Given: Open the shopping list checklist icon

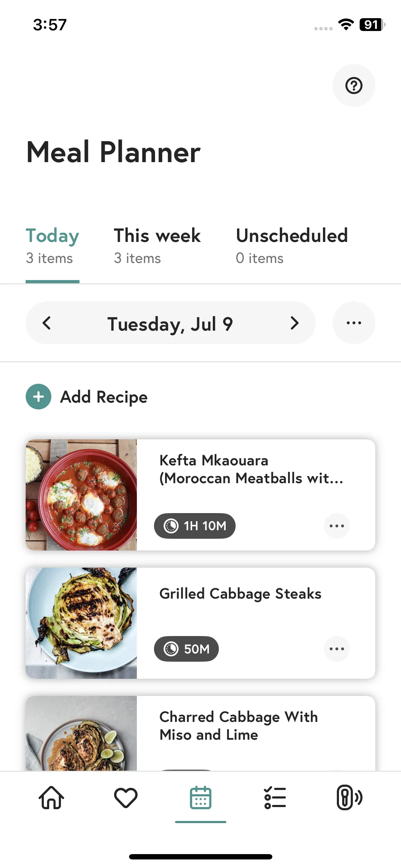Looking at the screenshot, I should point(275,797).
